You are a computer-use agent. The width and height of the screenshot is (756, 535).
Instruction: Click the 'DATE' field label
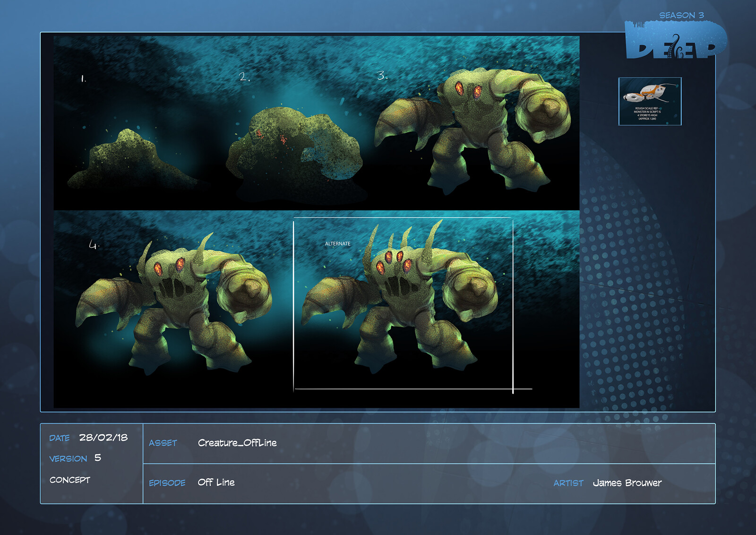pyautogui.click(x=60, y=438)
